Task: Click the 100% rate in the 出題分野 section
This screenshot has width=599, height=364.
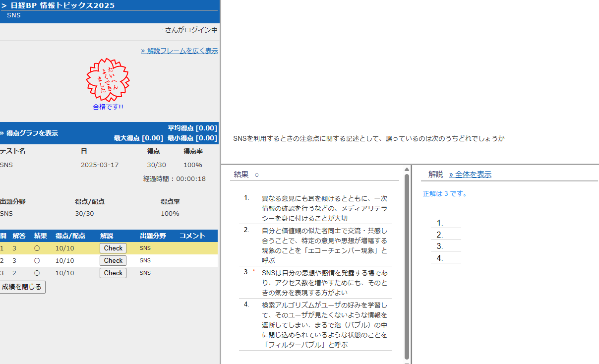Action: click(x=170, y=214)
